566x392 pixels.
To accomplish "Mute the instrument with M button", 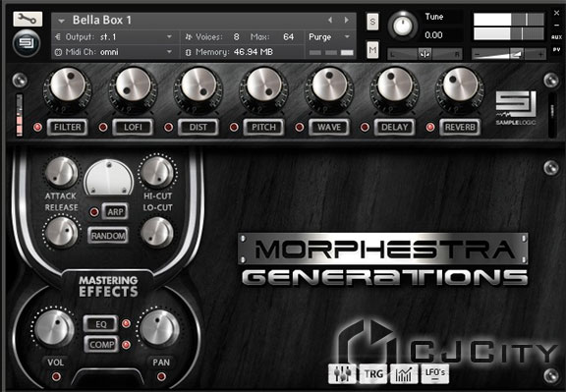I will [372, 50].
